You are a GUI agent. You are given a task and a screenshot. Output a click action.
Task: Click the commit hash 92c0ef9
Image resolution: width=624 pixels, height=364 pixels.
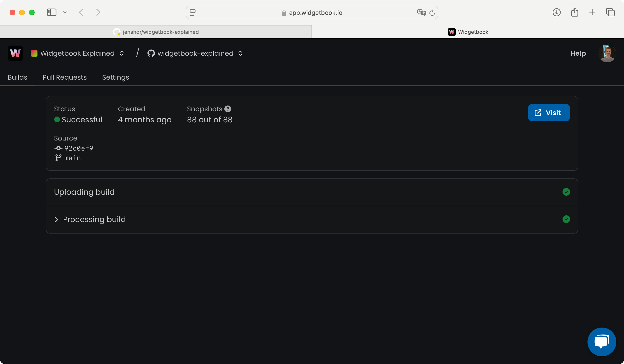tap(79, 148)
